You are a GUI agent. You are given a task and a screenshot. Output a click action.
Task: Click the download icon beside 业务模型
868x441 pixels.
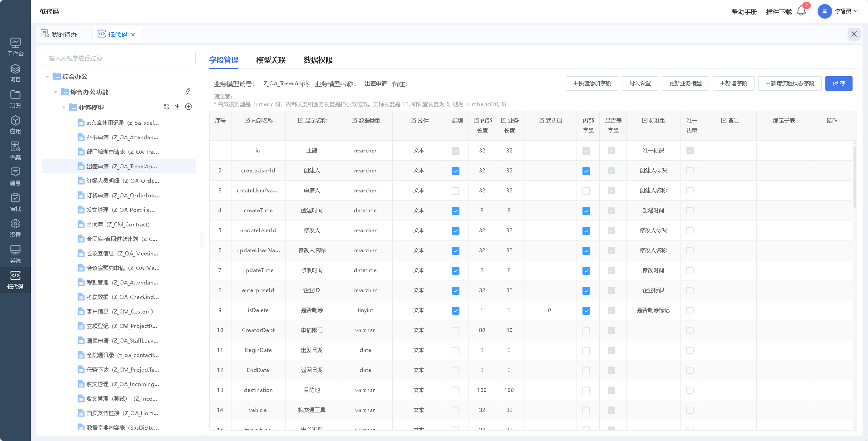(178, 107)
